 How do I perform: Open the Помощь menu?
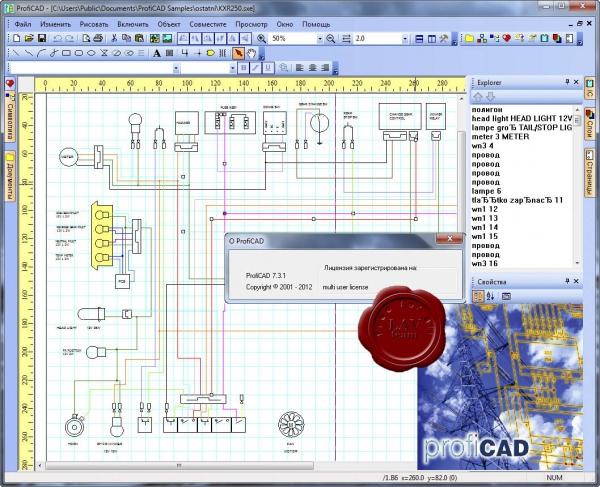click(316, 24)
